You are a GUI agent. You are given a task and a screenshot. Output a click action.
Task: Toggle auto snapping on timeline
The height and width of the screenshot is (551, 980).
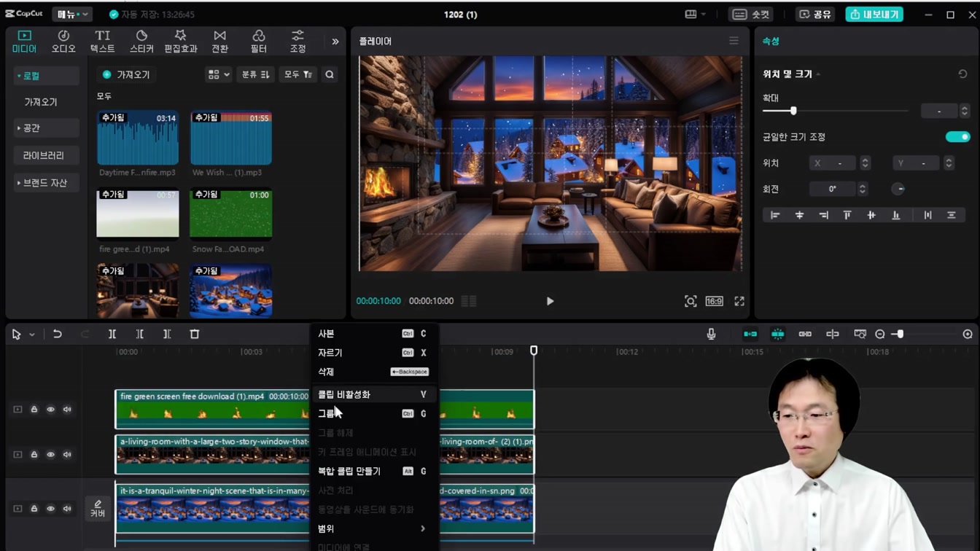coord(778,334)
